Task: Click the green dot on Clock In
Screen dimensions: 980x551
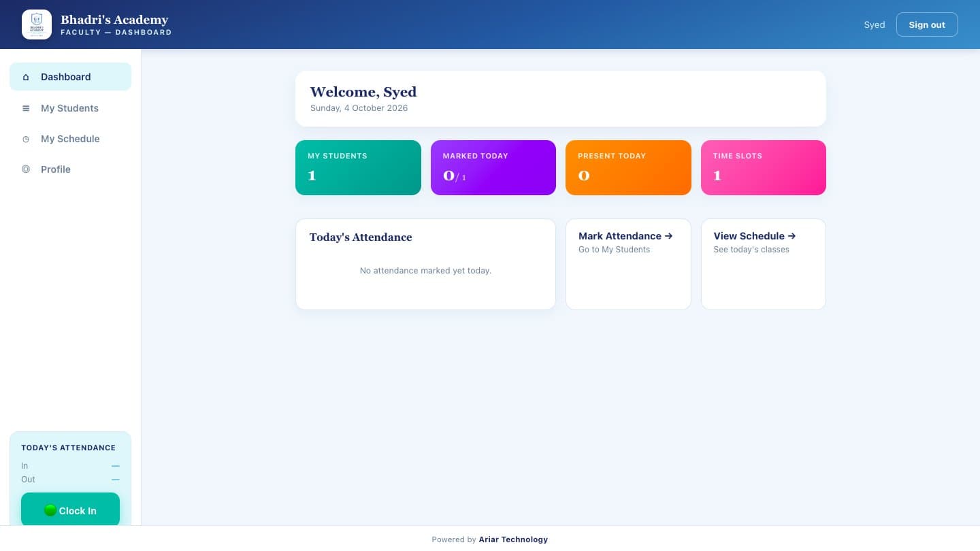Action: point(50,510)
